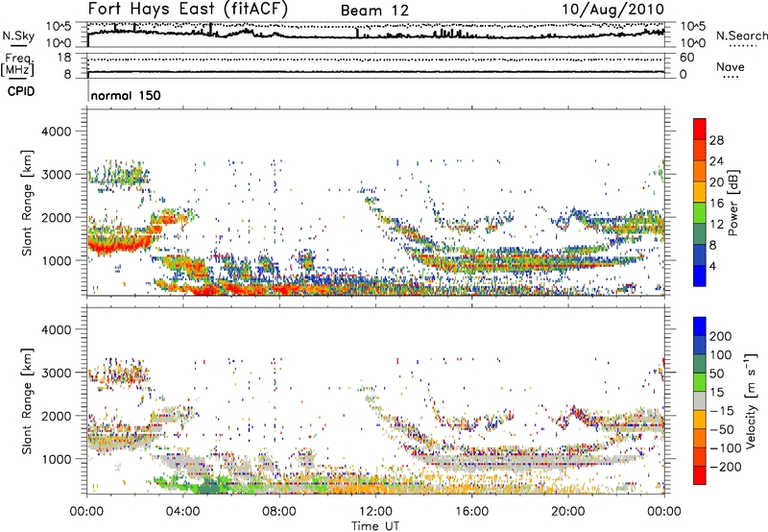Pick the red bottom segment of Velocity colorbar
The width and height of the screenshot is (768, 532).
[700, 475]
